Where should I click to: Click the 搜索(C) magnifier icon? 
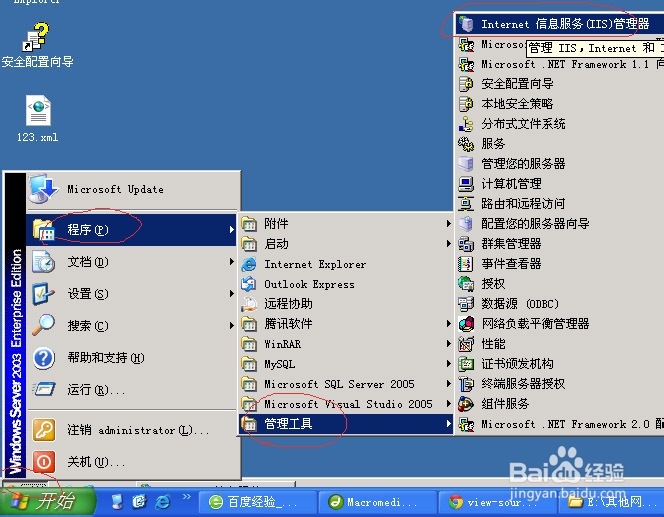(x=44, y=326)
